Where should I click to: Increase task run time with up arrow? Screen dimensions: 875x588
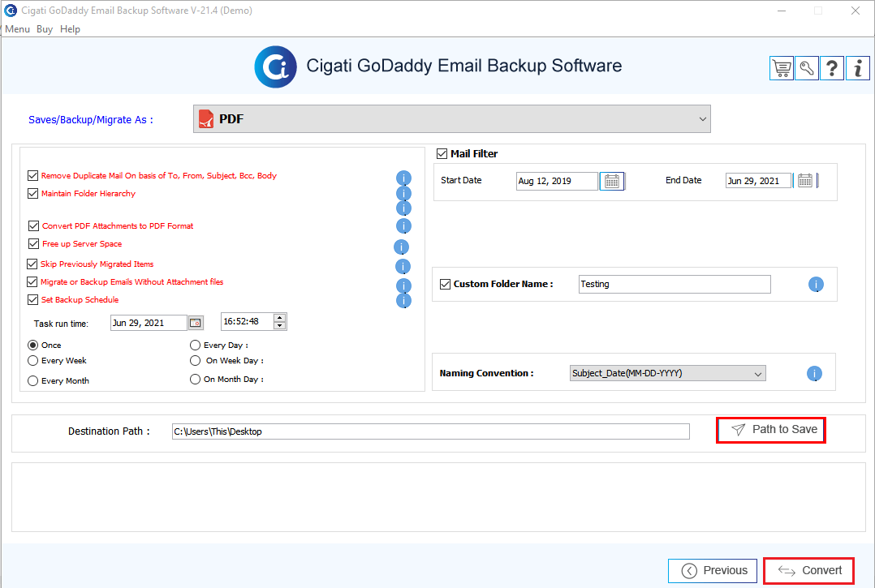(x=280, y=318)
